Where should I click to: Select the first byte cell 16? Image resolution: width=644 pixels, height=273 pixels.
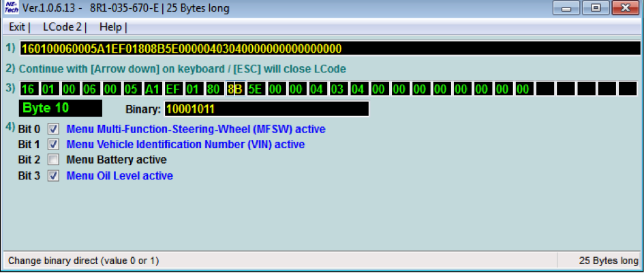(x=29, y=89)
